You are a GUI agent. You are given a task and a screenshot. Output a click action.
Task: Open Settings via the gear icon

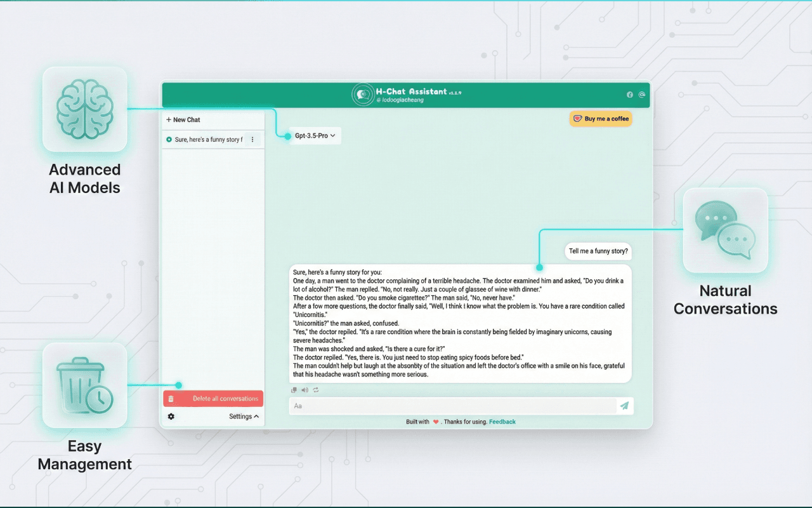click(170, 417)
